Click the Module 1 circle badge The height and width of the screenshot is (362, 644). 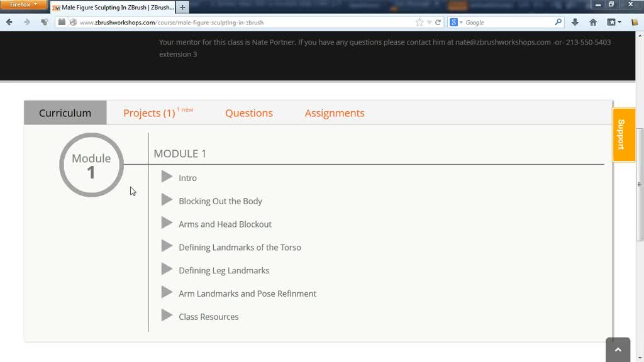pyautogui.click(x=91, y=165)
